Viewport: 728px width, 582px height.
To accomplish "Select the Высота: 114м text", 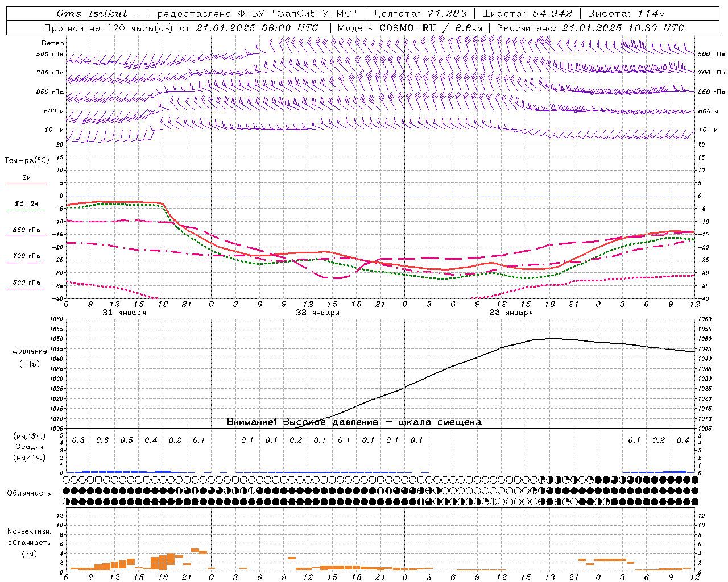I will 626,14.
